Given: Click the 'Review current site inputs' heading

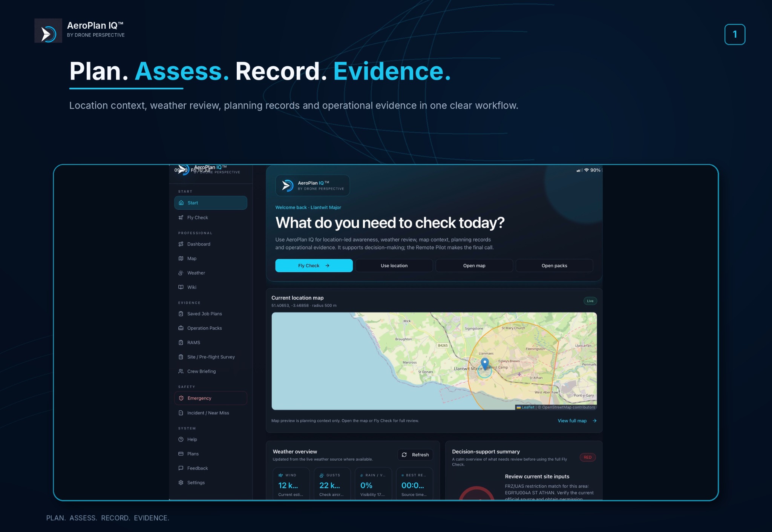Looking at the screenshot, I should pos(537,477).
